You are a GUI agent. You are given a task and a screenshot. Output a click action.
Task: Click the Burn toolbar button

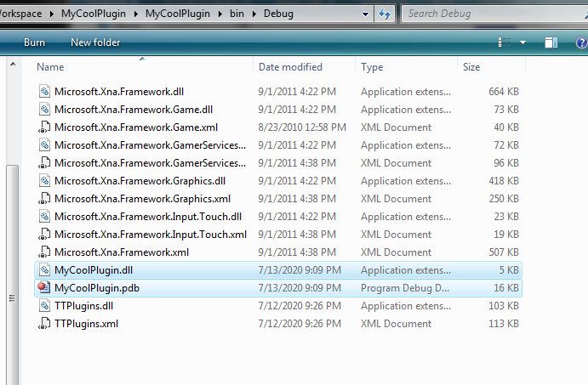coord(35,42)
